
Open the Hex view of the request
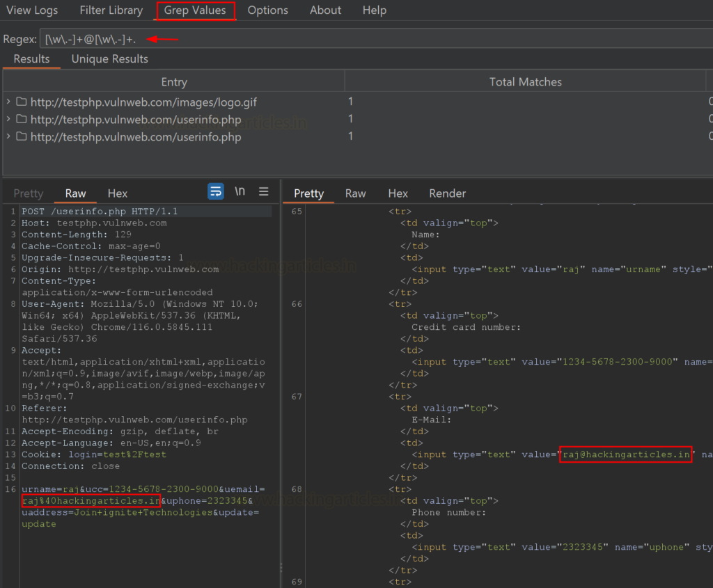[117, 193]
